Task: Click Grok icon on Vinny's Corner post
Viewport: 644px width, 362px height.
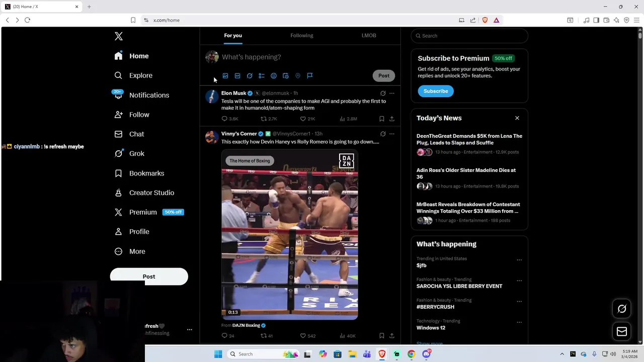Action: coord(383,134)
